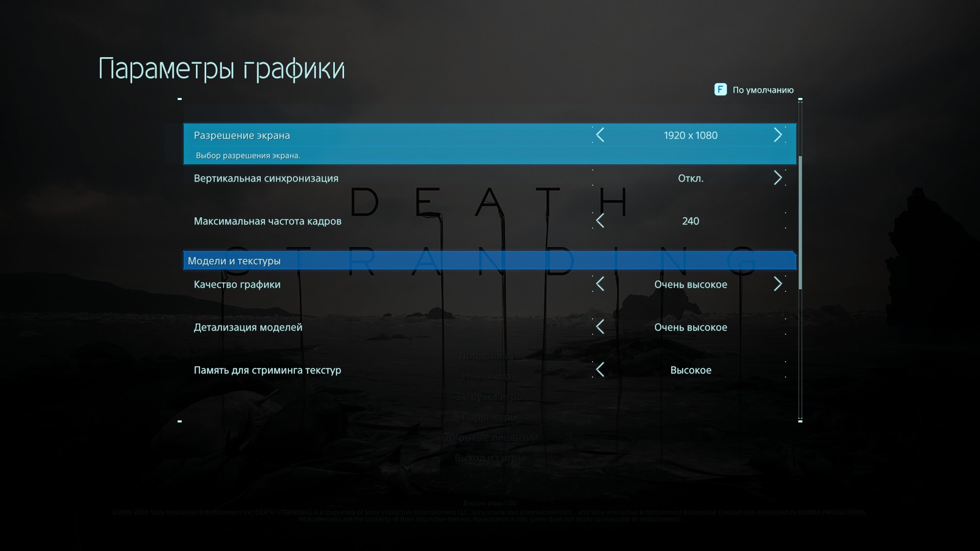This screenshot has height=551, width=980.
Task: Click right arrow for Вертикальная синхронизация
Action: [778, 178]
